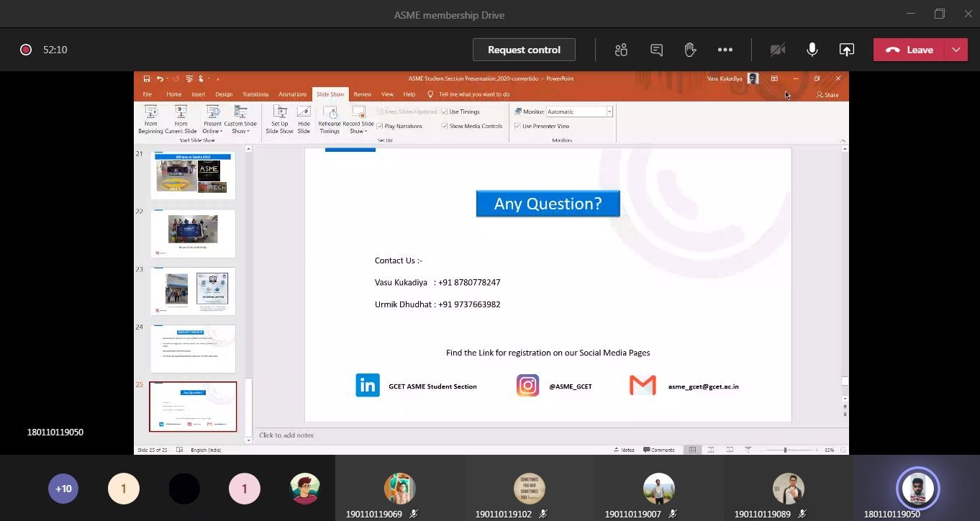Switch to Normal view in status bar
The image size is (980, 521).
pyautogui.click(x=692, y=450)
